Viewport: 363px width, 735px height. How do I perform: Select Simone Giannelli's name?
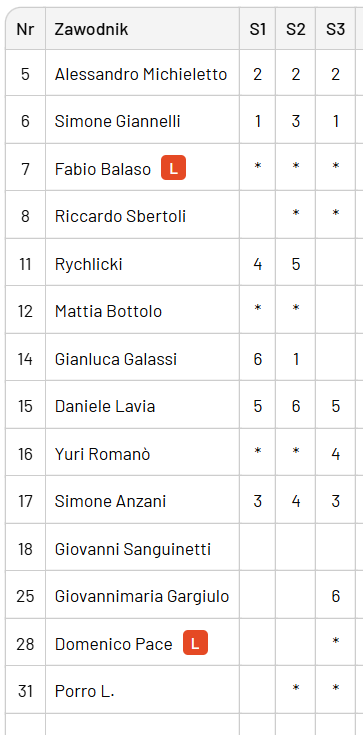pyautogui.click(x=117, y=121)
